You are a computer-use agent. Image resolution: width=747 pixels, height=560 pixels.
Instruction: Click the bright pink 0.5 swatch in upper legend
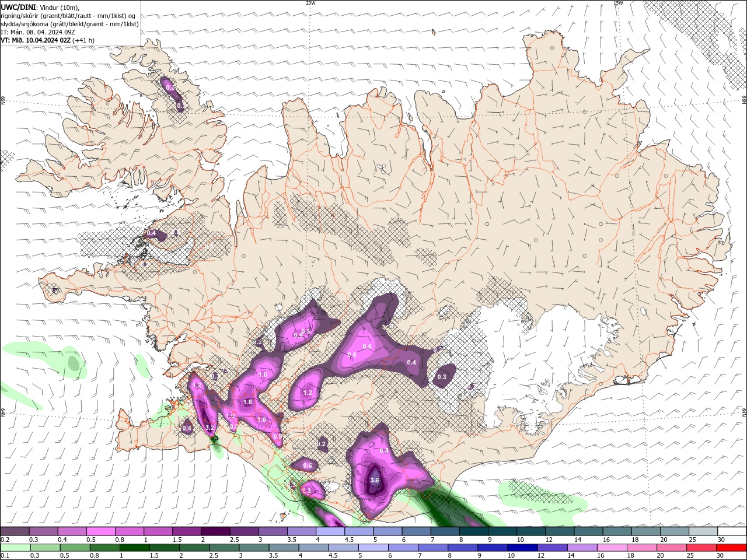point(100,531)
